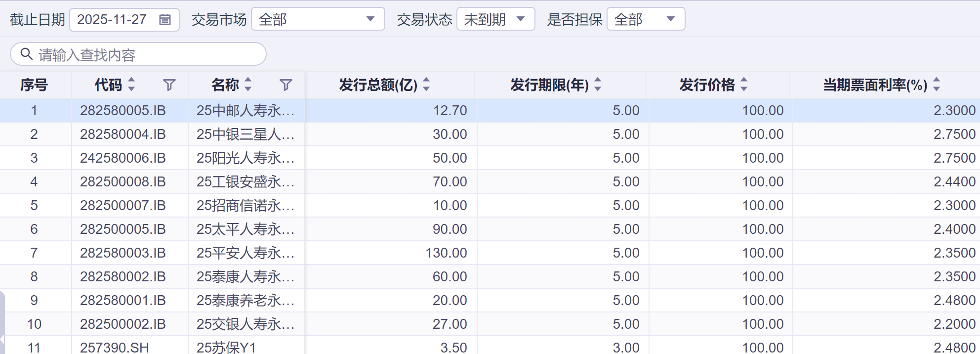Screen dimensions: 980x354
Task: Sort by 当期票面利率(%) column
Action: [x=937, y=85]
